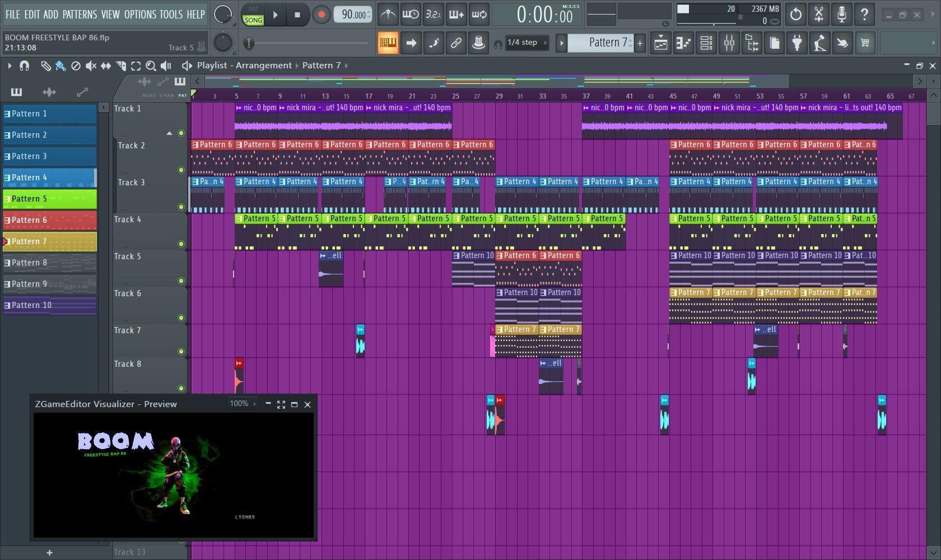Select the slice tool in playlist toolbar
The height and width of the screenshot is (560, 941).
point(120,66)
